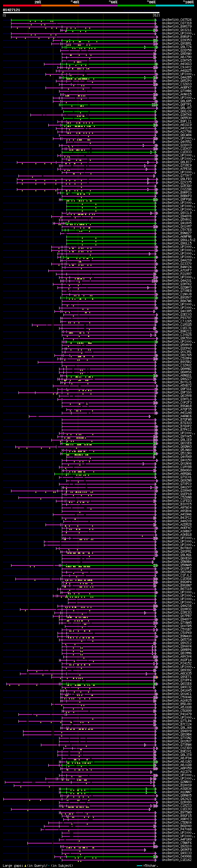Click on UniRef100_B6QV40
The height and width of the screenshot is (868, 197).
click(177, 826)
